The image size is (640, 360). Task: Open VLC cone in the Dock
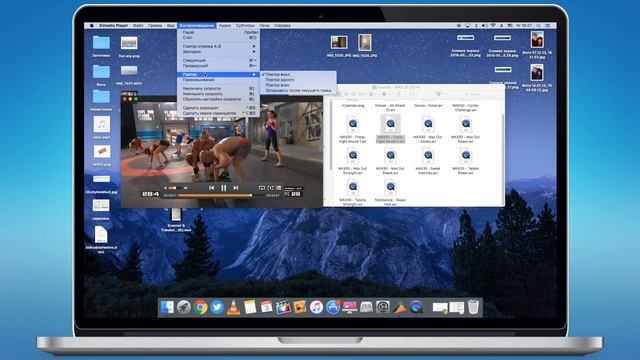(x=233, y=307)
